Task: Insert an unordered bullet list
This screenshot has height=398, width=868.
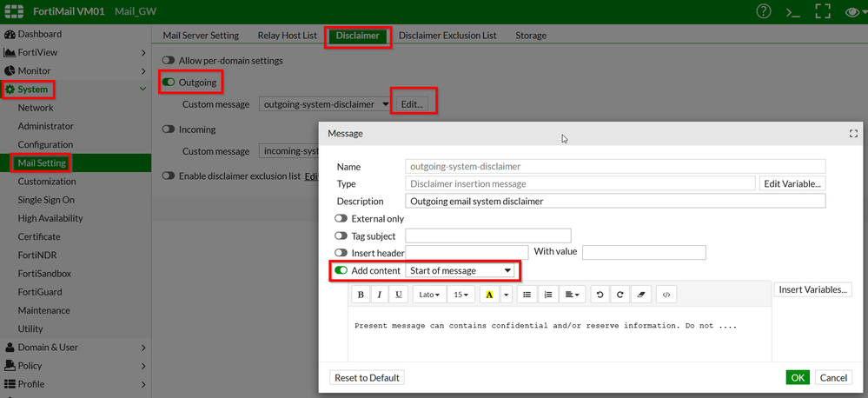Action: coord(527,295)
